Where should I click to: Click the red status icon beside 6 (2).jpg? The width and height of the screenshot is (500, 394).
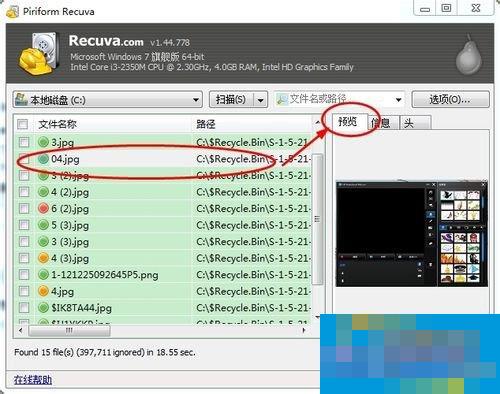43,209
